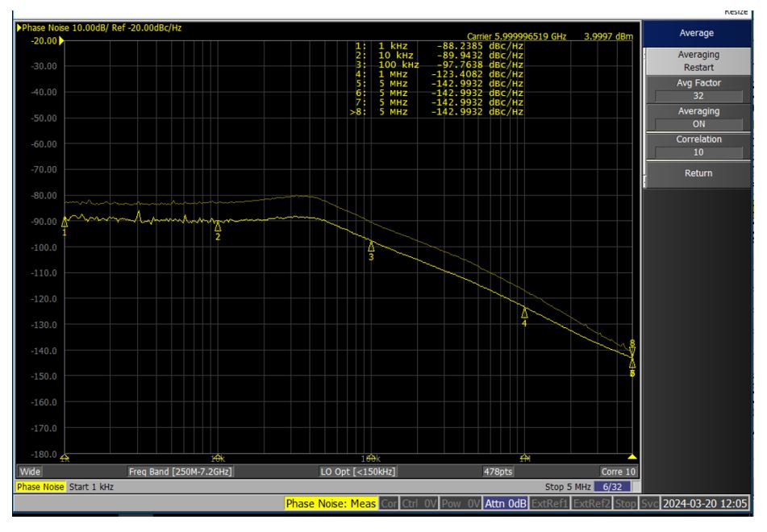Click the 6/32 averaging progress indicator

click(x=615, y=487)
